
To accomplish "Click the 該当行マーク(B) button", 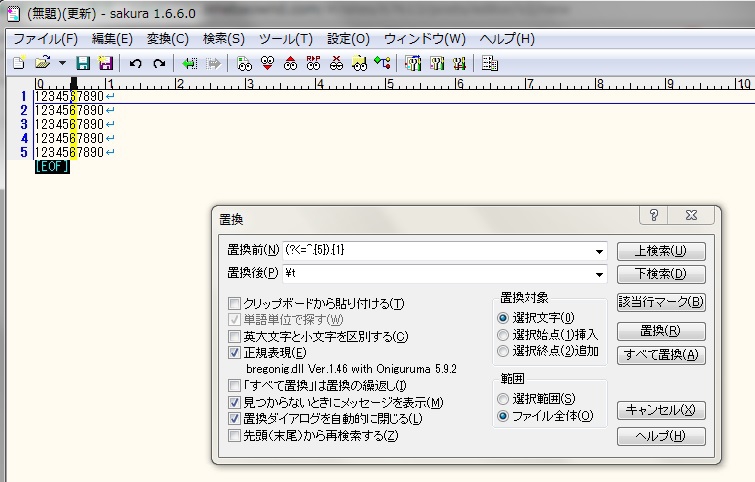I will point(661,302).
